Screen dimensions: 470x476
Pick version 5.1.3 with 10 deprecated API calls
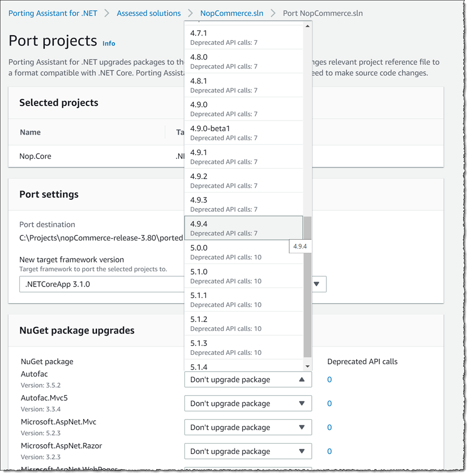click(x=243, y=347)
